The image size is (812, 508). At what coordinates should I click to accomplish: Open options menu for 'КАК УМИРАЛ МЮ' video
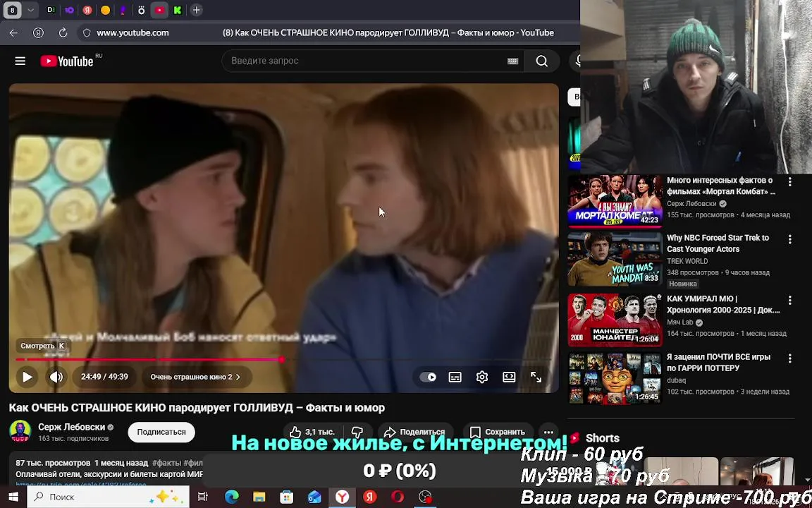click(789, 300)
